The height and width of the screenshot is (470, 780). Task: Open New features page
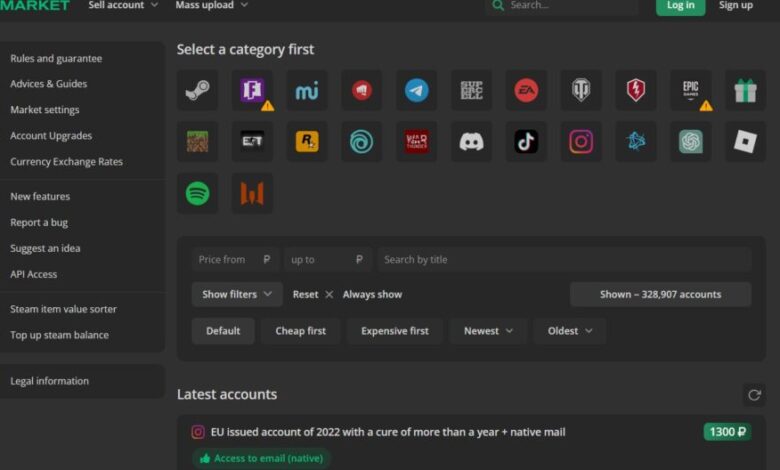pos(40,196)
